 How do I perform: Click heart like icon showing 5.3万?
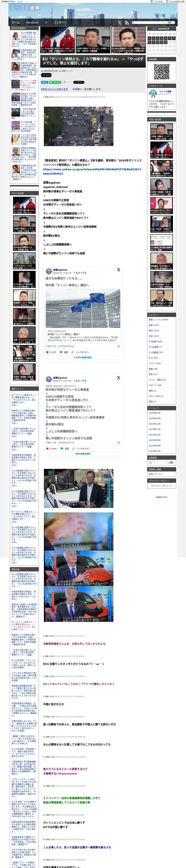pyautogui.click(x=47, y=352)
